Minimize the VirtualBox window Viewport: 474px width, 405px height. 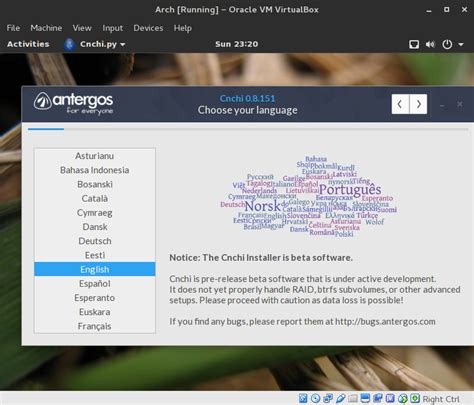click(429, 11)
